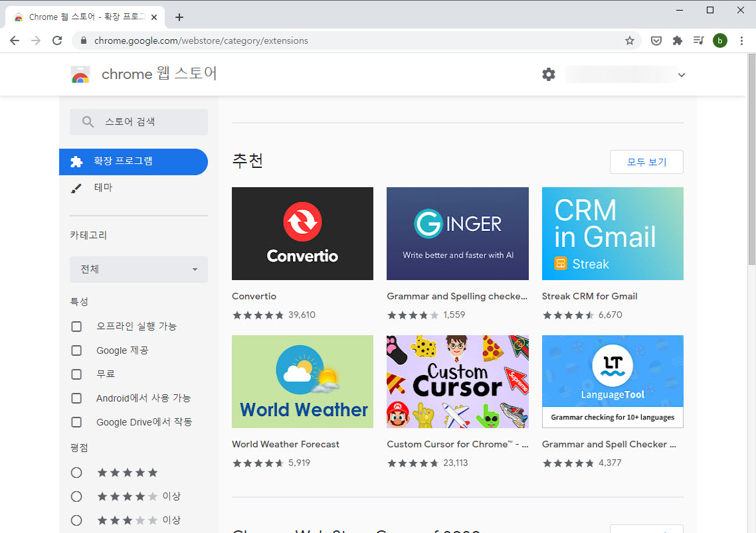Viewport: 756px width, 533px height.
Task: Click the magnifier icon in store search
Action: pos(87,121)
